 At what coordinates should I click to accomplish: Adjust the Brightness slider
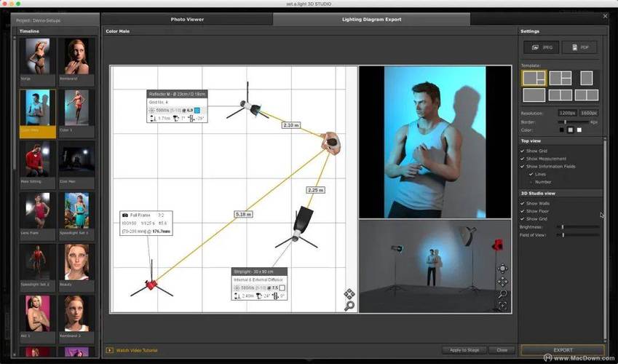(563, 226)
